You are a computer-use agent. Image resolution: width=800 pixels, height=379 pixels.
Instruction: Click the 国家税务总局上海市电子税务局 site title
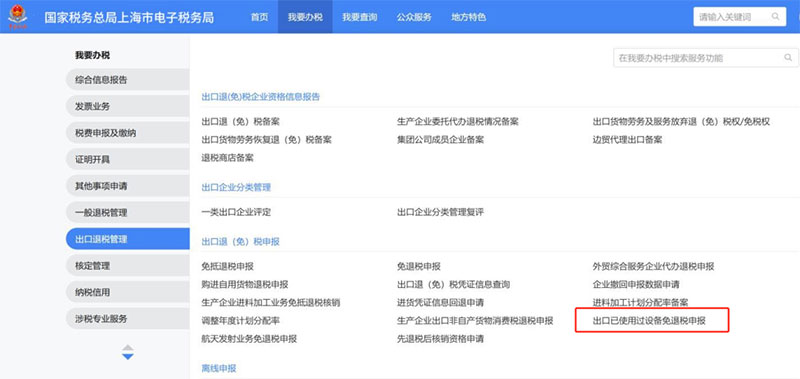point(129,17)
